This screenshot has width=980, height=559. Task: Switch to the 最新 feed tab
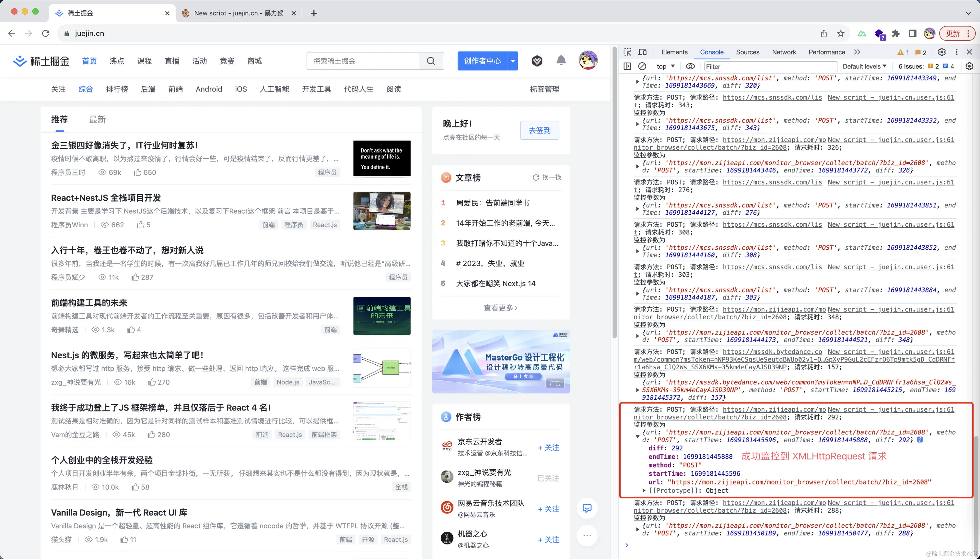[x=97, y=119]
